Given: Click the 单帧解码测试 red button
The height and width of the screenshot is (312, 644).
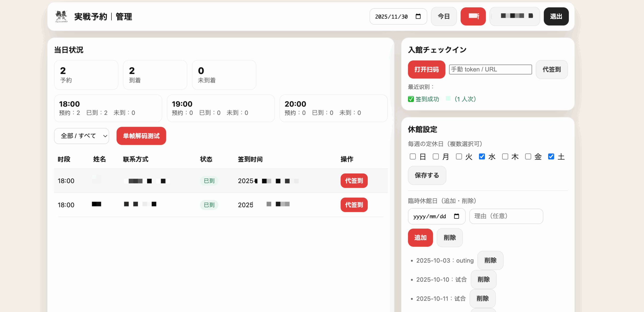Looking at the screenshot, I should 141,136.
